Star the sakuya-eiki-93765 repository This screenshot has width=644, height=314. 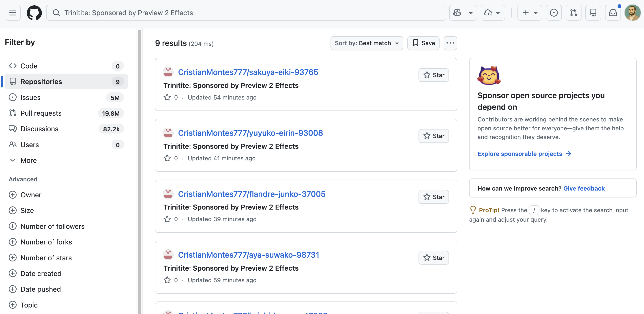[434, 75]
